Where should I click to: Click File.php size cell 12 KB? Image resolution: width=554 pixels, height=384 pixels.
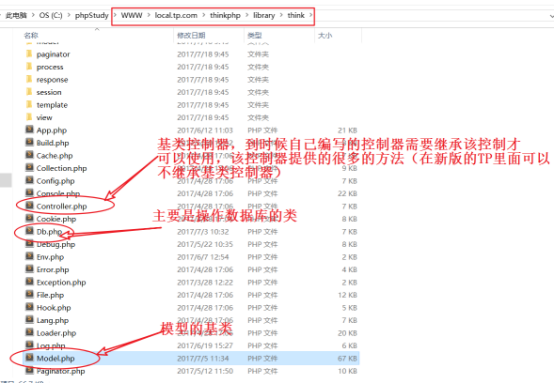pos(347,295)
